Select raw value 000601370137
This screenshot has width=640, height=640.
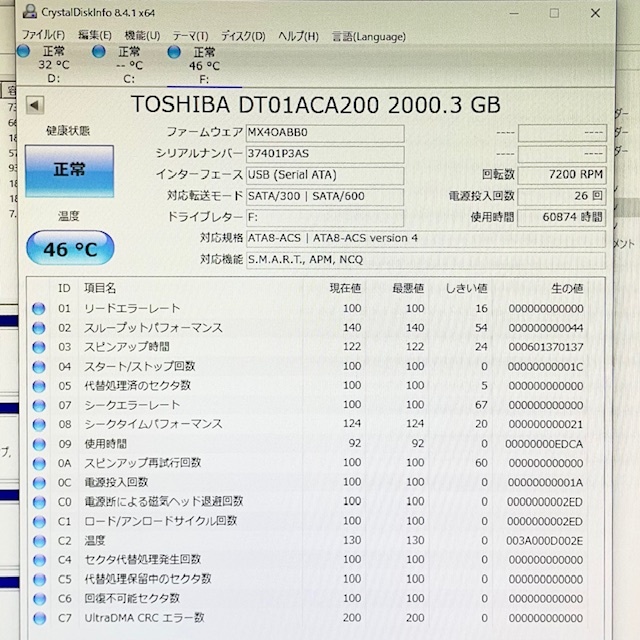[x=546, y=347]
